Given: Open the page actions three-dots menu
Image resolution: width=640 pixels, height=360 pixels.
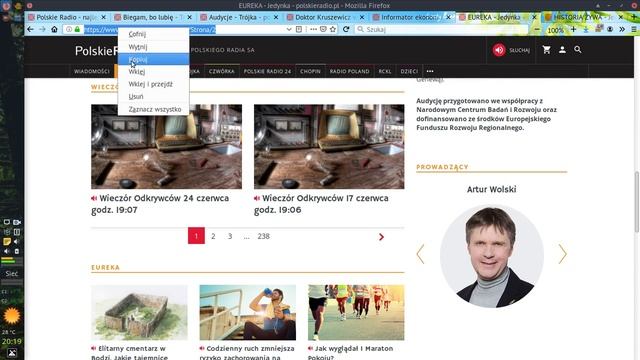Looking at the screenshot, I should tap(313, 29).
